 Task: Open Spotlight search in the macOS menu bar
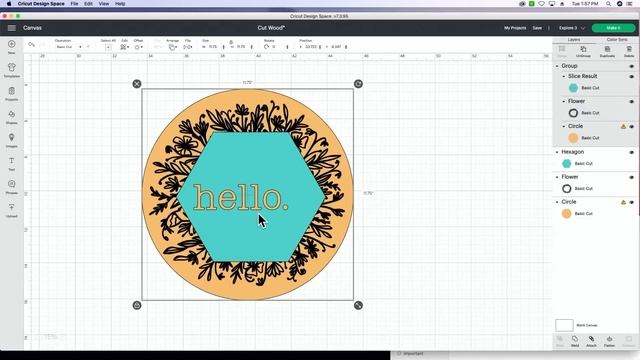click(608, 4)
